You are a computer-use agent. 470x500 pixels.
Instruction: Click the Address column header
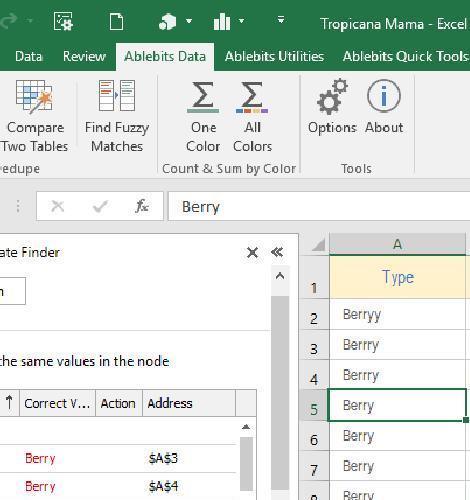(x=189, y=403)
